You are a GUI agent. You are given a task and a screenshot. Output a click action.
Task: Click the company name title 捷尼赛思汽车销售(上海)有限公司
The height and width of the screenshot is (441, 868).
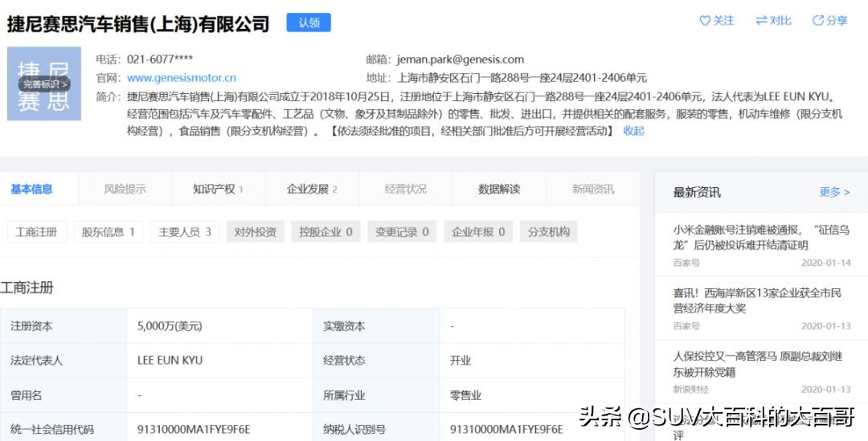(x=138, y=24)
